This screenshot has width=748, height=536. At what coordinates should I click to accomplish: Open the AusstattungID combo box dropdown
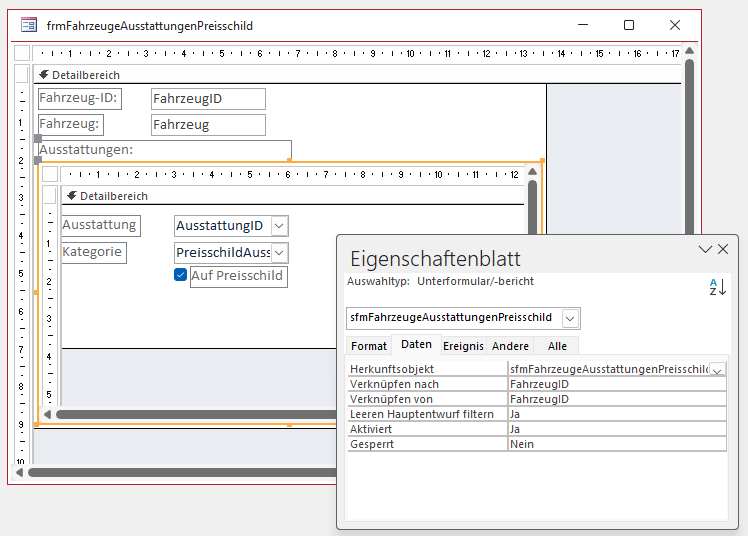(279, 227)
